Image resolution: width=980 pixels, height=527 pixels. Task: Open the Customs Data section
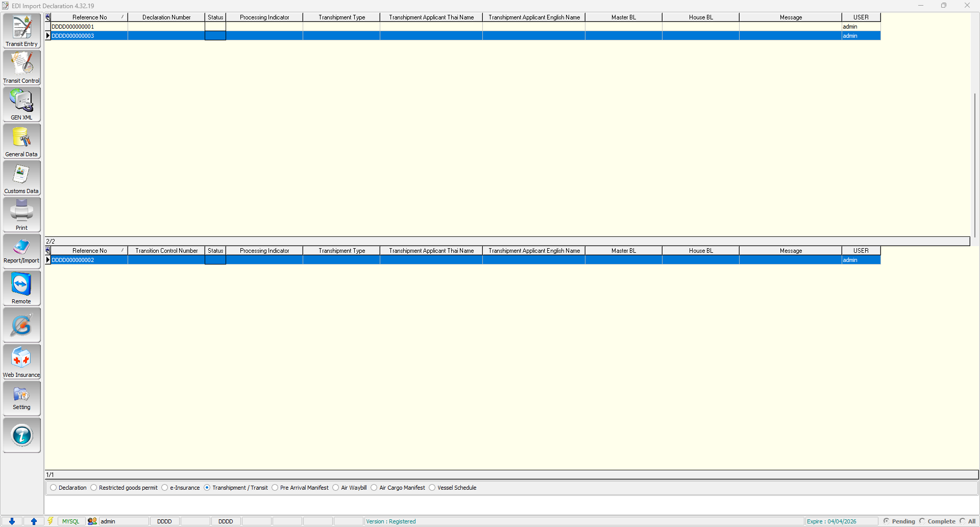click(x=21, y=178)
